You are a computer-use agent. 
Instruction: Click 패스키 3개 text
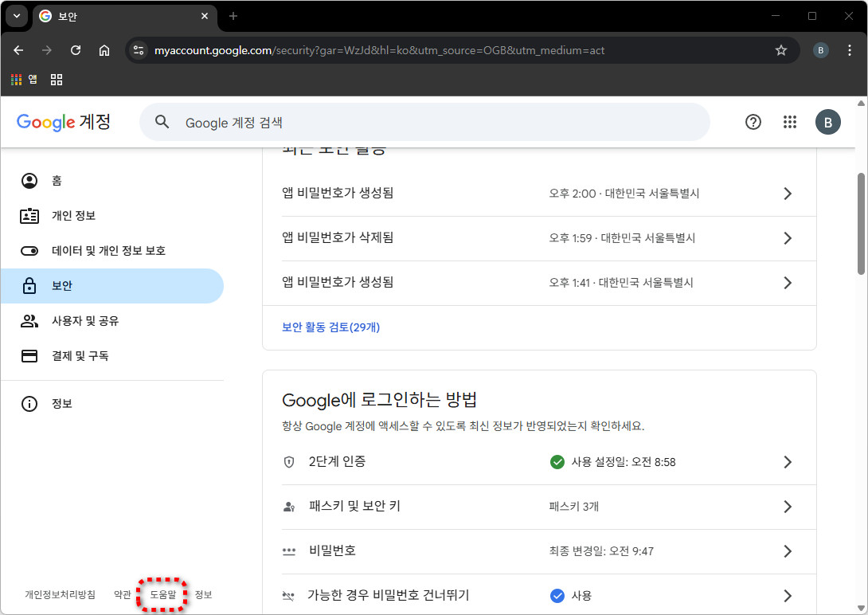pyautogui.click(x=573, y=507)
